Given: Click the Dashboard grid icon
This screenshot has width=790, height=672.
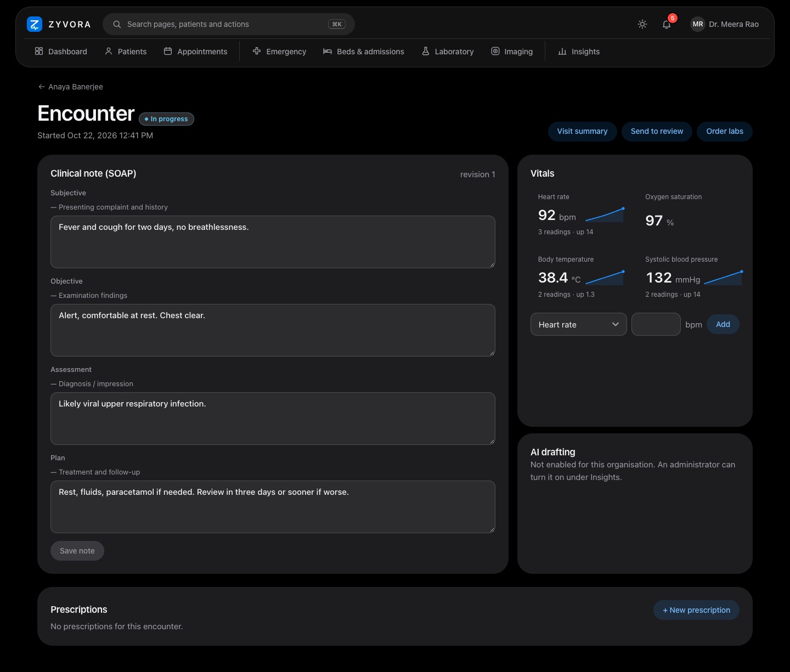Looking at the screenshot, I should [x=39, y=51].
